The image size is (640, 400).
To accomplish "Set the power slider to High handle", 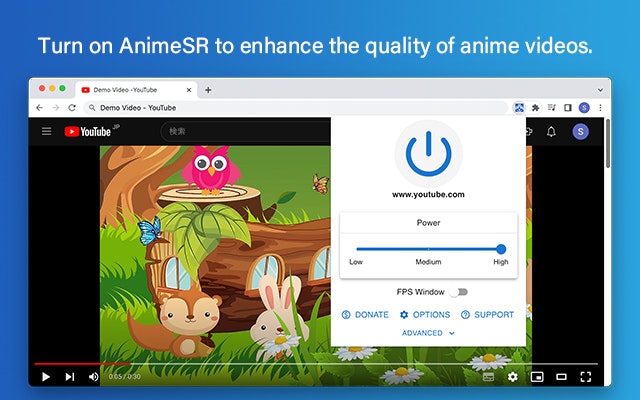I will [501, 249].
